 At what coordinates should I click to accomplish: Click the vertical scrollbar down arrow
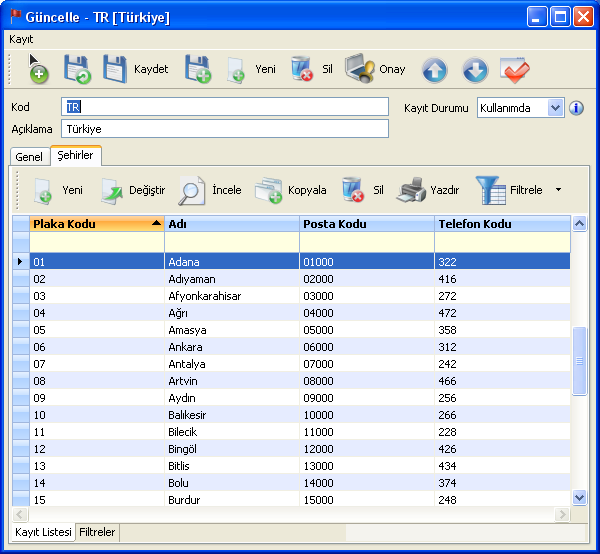pos(579,497)
